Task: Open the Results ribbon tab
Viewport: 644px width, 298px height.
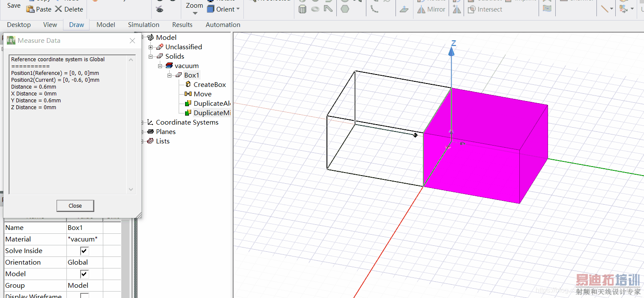Action: pyautogui.click(x=182, y=25)
